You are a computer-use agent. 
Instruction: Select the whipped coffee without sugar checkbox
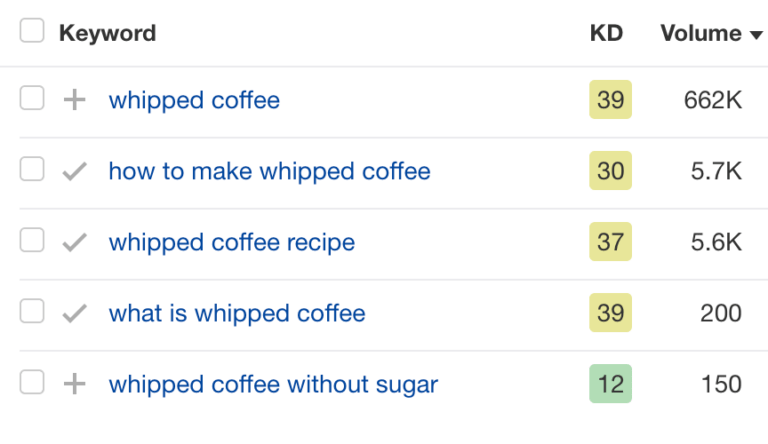(x=32, y=383)
